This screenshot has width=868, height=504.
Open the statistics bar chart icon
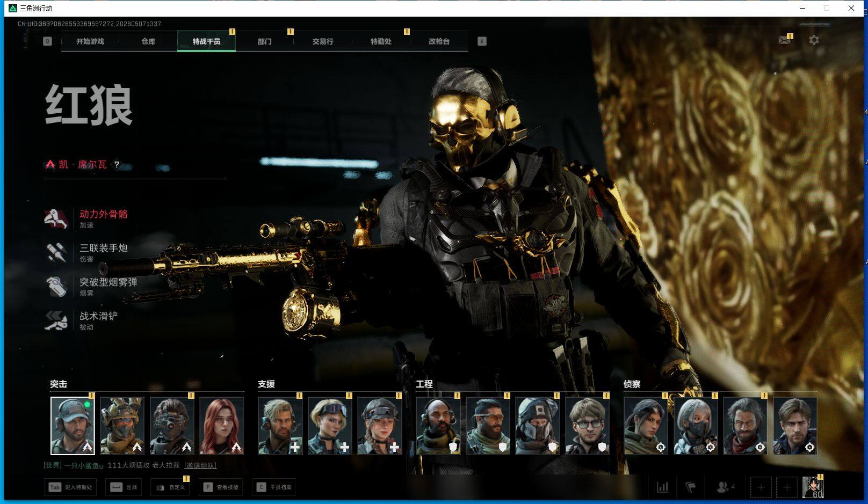point(663,487)
